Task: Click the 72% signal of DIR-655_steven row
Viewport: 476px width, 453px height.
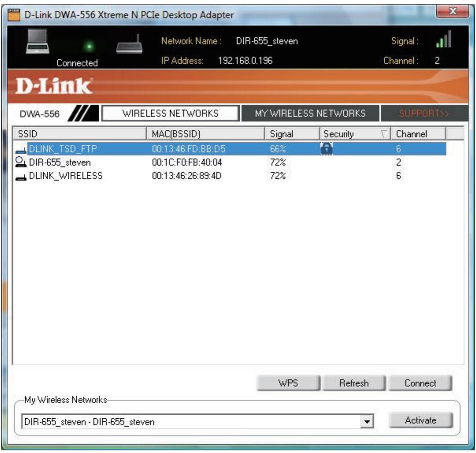Action: [278, 162]
